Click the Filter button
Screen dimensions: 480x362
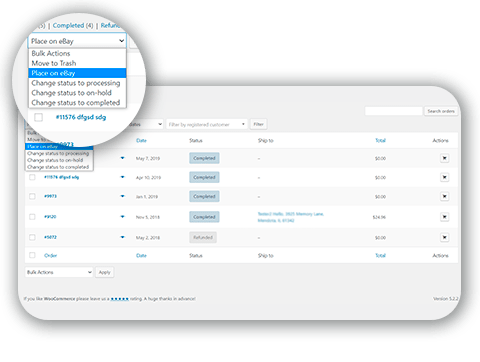tap(259, 124)
